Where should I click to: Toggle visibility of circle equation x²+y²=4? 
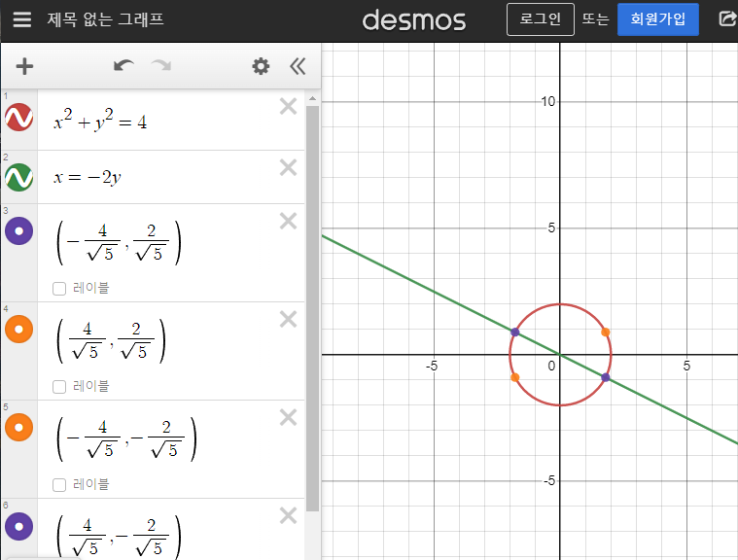coord(18,118)
